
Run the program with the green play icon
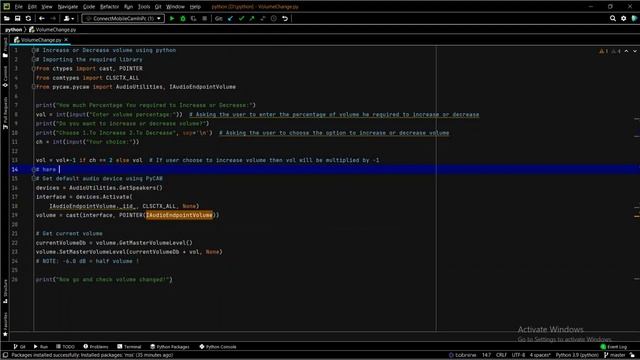coord(172,18)
